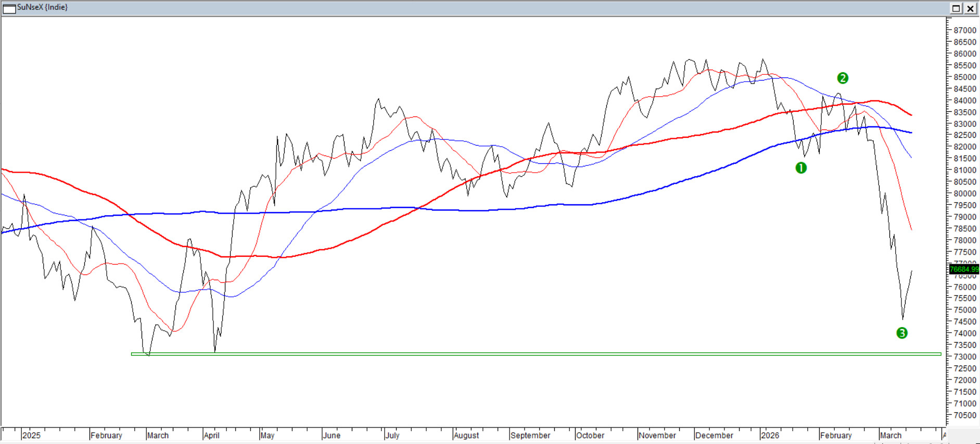Click the highlighted current price label 76684.99
980x444 pixels.
pyautogui.click(x=964, y=269)
